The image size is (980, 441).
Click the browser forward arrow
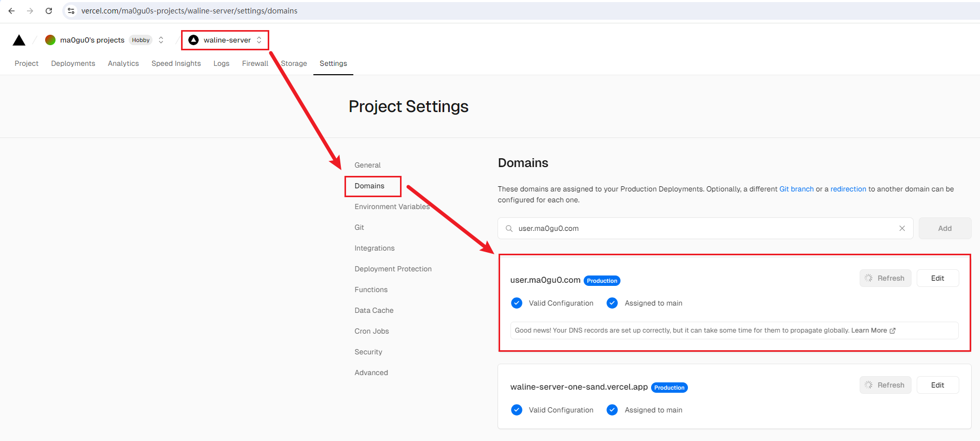click(x=30, y=11)
